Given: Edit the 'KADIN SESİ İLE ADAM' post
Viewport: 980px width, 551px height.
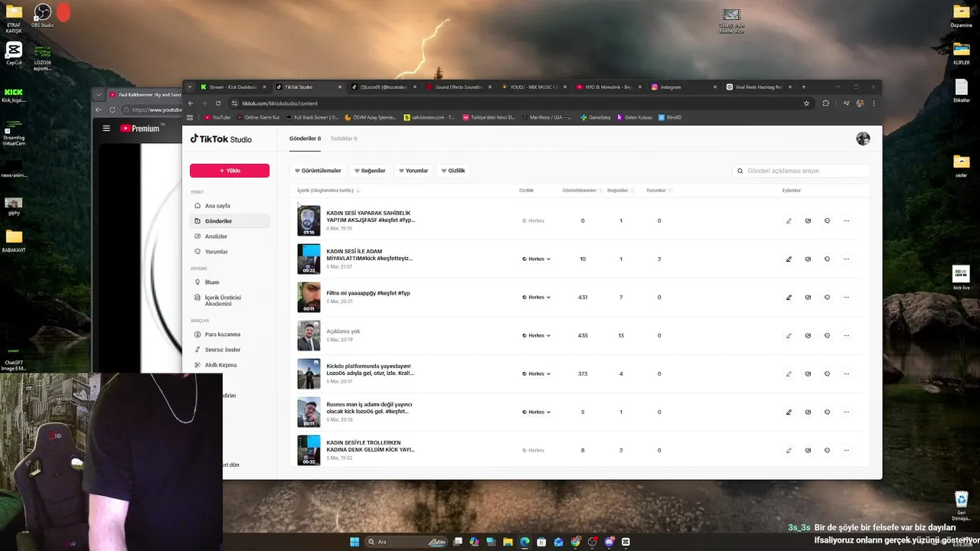Looking at the screenshot, I should [789, 259].
